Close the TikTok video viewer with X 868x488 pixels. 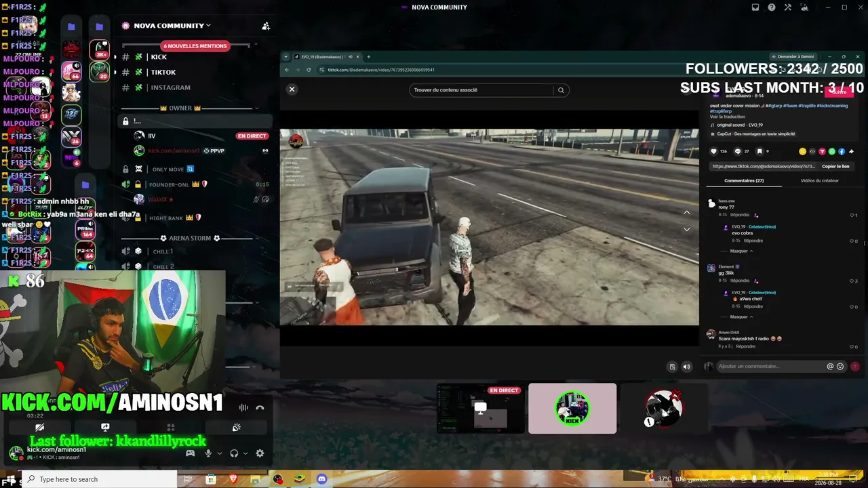tap(292, 89)
